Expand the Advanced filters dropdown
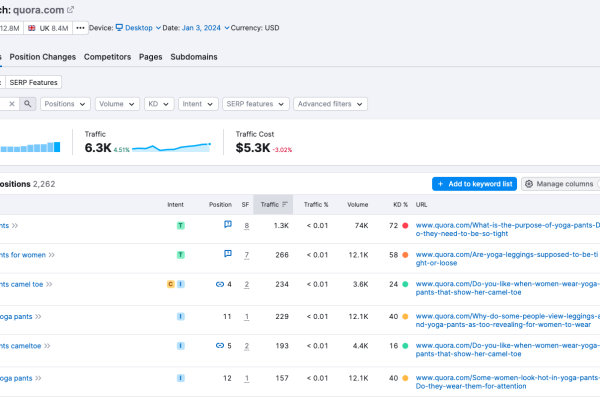This screenshot has width=600, height=400. click(330, 104)
